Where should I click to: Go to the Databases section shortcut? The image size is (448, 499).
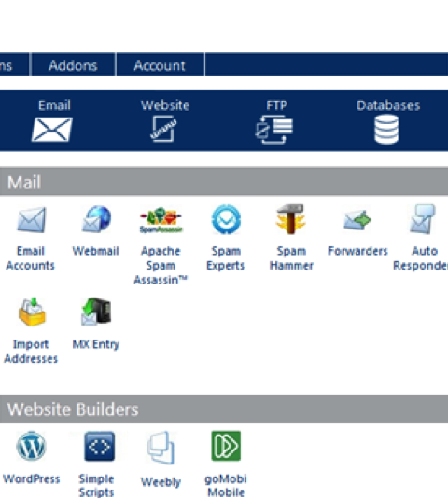click(x=388, y=121)
